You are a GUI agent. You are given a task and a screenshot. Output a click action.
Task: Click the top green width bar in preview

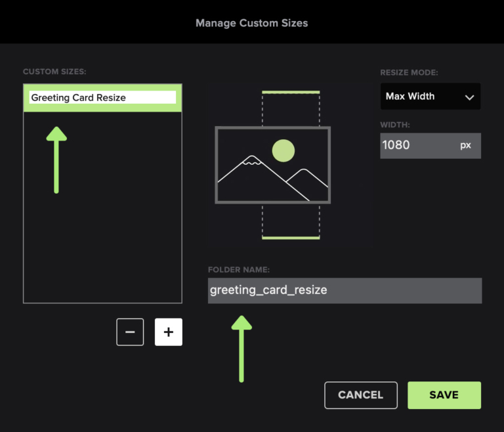[291, 93]
